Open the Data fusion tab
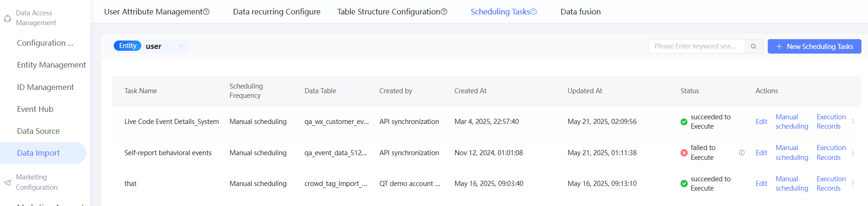868x206 pixels. click(580, 12)
